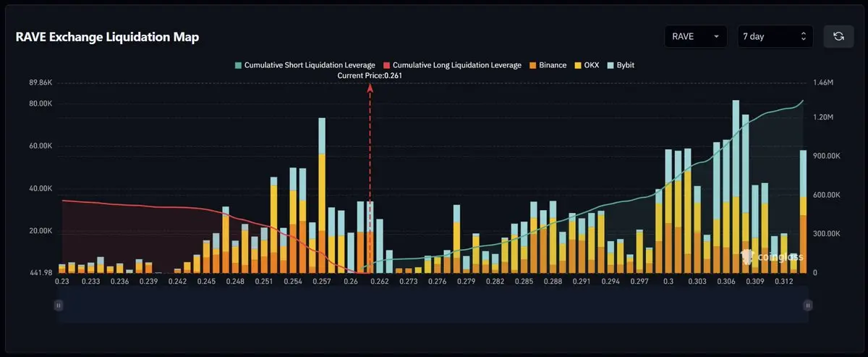Toggle Binance series in legend

[x=548, y=65]
